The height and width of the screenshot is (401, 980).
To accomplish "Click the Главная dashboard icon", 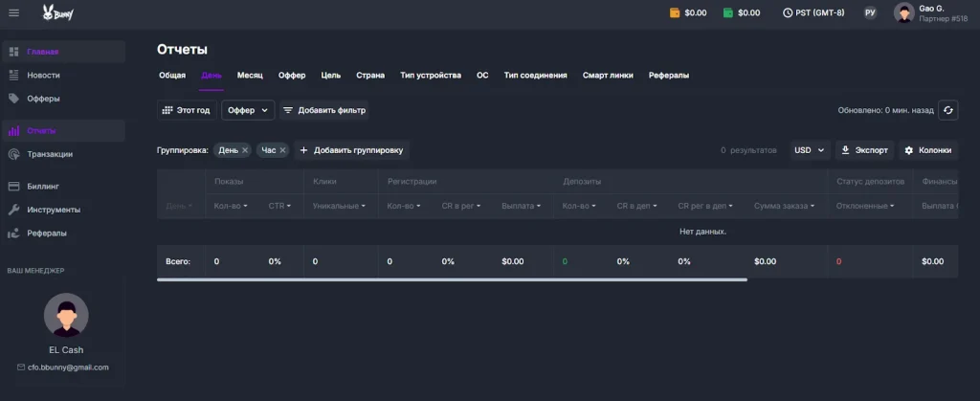I will coord(13,52).
